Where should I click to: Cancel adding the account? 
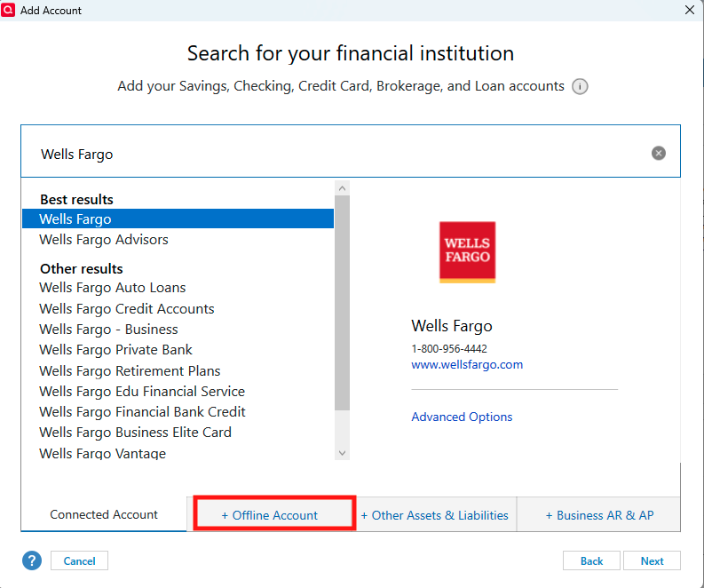click(79, 560)
